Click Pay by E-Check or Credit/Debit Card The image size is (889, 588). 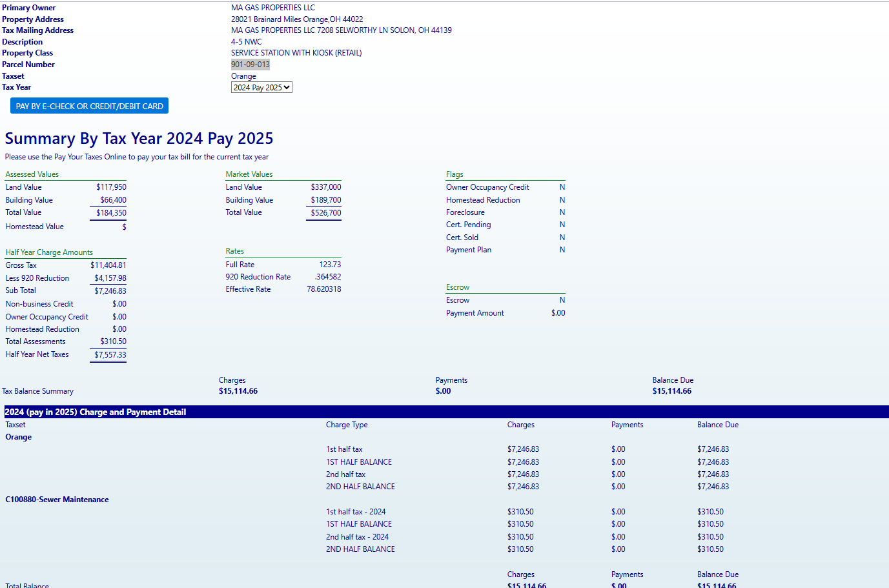[89, 106]
